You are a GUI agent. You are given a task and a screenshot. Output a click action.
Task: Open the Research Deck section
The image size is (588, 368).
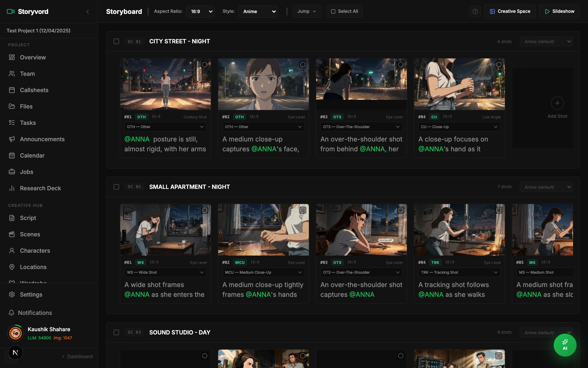[x=40, y=188]
